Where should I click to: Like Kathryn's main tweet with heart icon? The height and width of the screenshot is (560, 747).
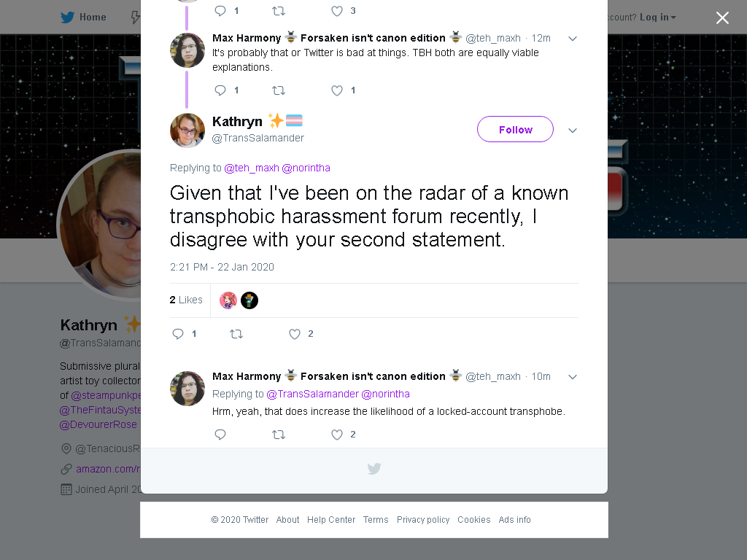[x=295, y=334]
